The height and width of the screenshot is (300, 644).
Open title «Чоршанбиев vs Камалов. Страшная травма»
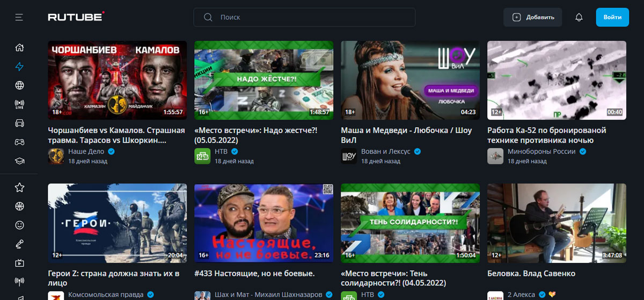click(x=116, y=135)
